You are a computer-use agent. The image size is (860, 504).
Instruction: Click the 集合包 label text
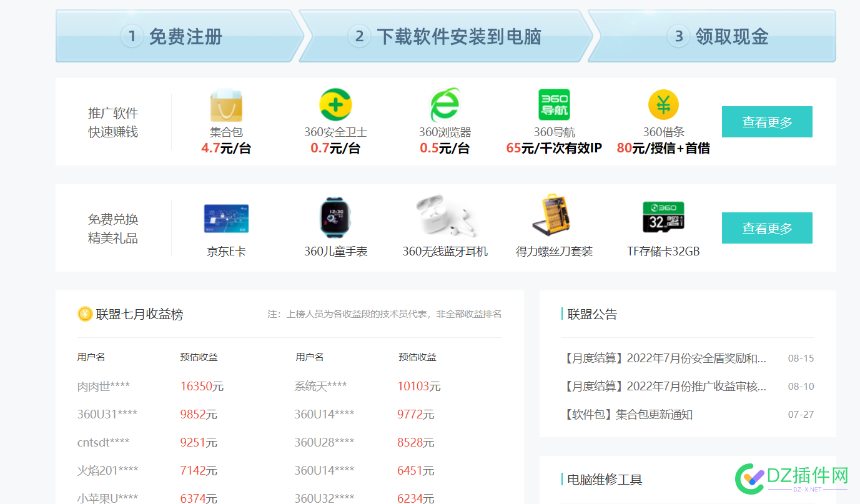[226, 132]
